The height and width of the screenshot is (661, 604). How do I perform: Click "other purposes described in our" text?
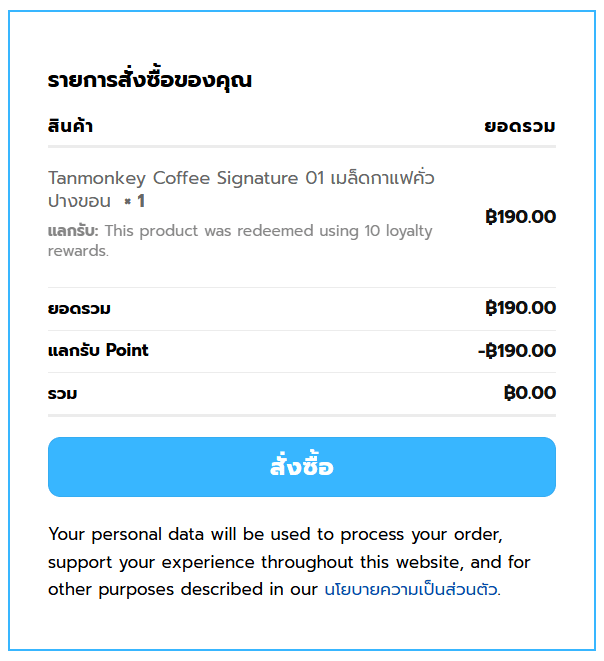(x=182, y=589)
